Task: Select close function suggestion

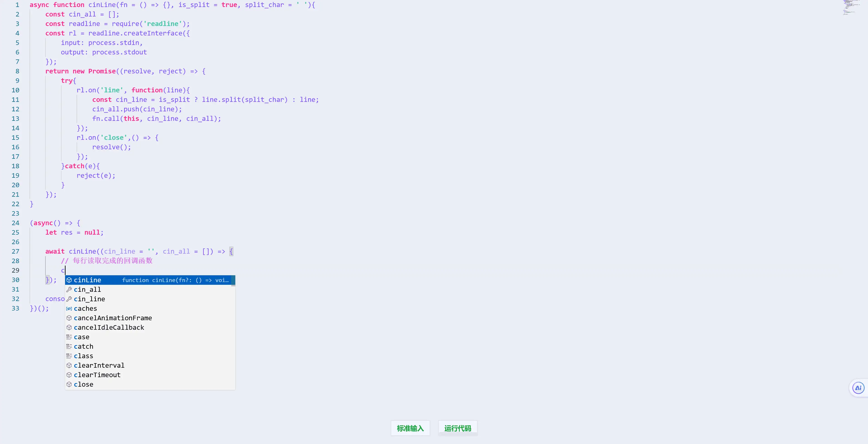Action: tap(83, 384)
